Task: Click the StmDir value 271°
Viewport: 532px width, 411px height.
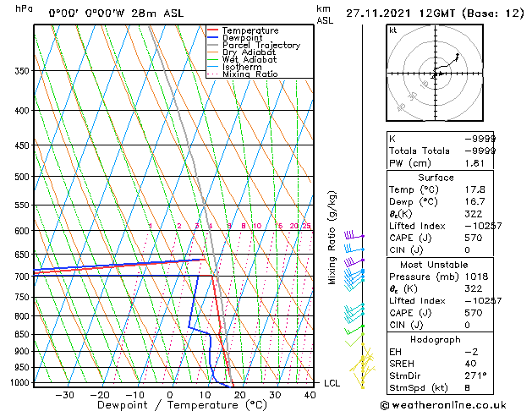Action: (475, 376)
